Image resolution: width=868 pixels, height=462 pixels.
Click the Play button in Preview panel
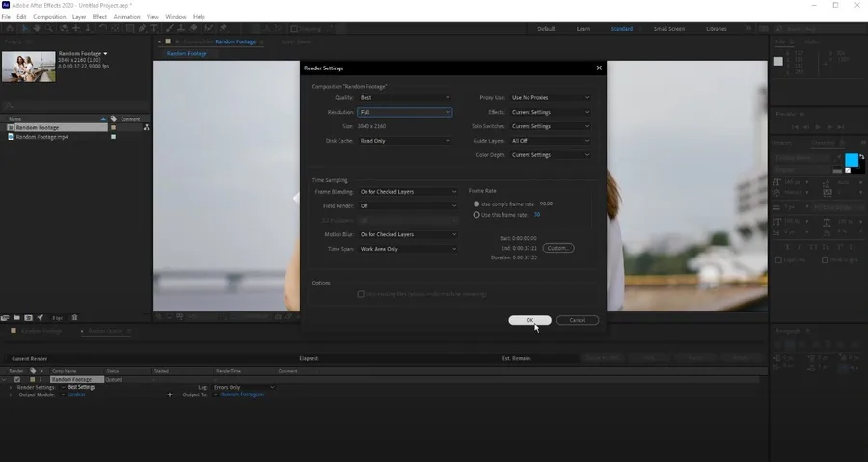pyautogui.click(x=818, y=127)
